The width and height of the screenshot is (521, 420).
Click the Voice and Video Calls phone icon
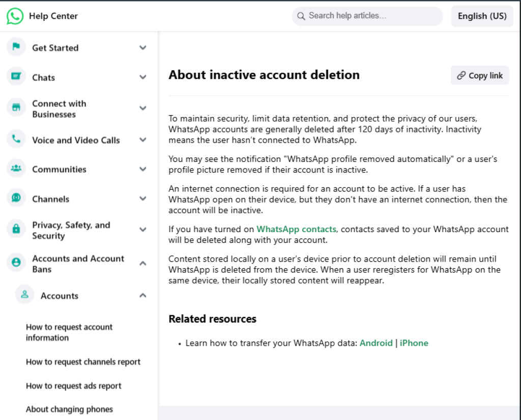point(16,139)
